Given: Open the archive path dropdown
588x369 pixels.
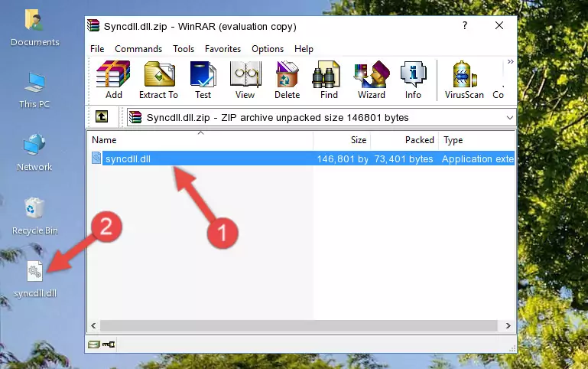Looking at the screenshot, I should 509,118.
